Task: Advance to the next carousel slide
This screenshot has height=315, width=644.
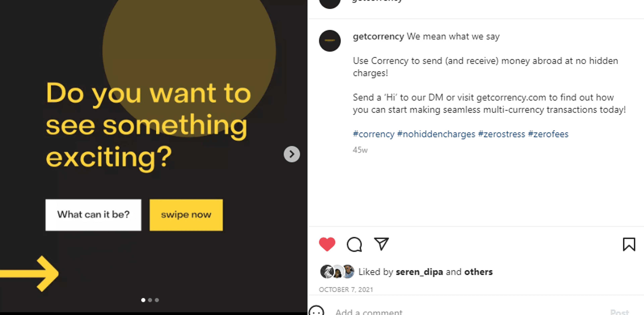Action: coord(292,154)
